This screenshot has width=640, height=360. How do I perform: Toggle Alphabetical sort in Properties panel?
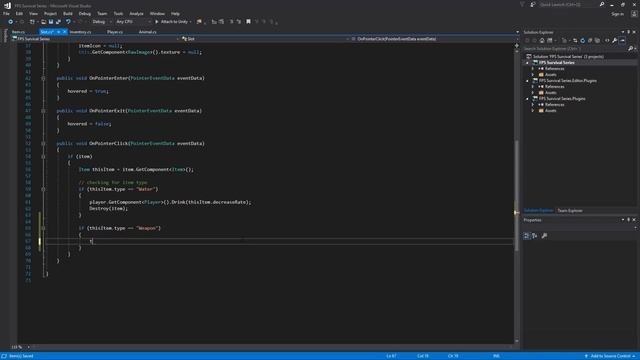pos(535,236)
